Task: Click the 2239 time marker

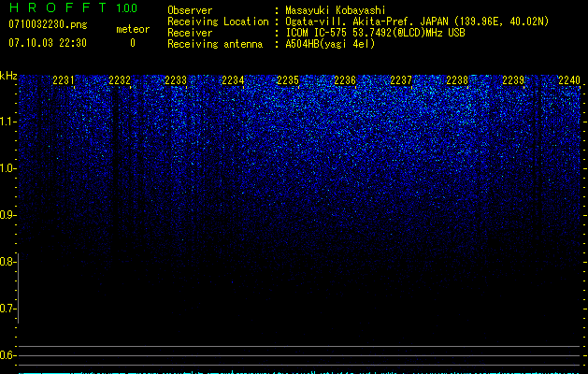Action: pos(513,79)
